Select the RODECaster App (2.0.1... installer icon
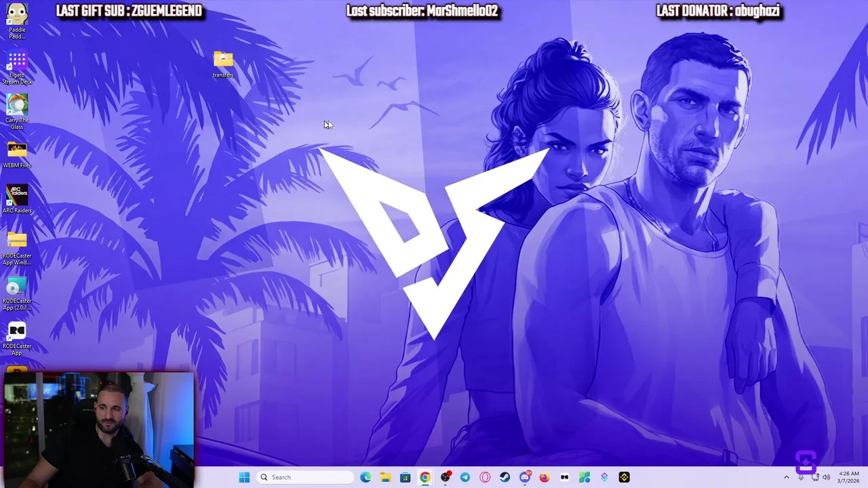868x488 pixels. 17,293
